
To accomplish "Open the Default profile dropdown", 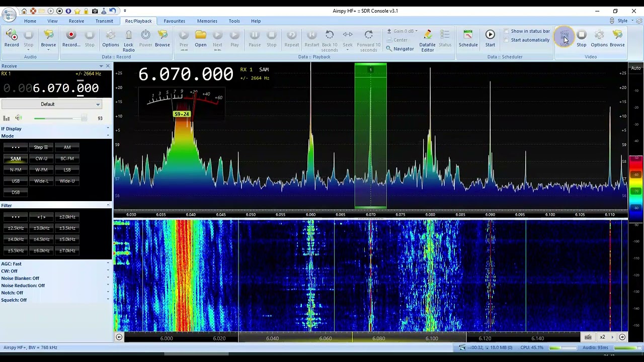I will click(51, 104).
